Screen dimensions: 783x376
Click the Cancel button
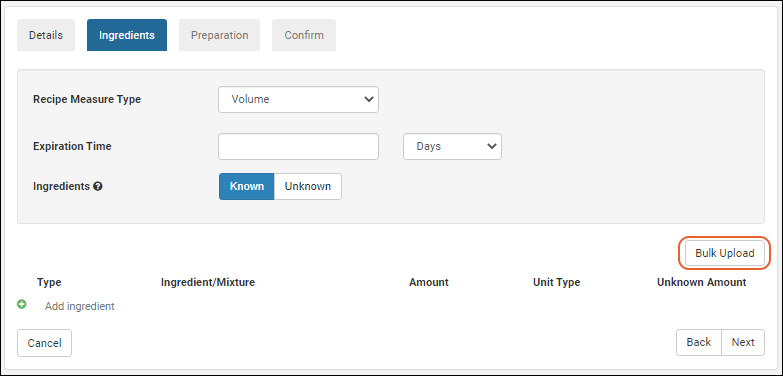[x=44, y=343]
